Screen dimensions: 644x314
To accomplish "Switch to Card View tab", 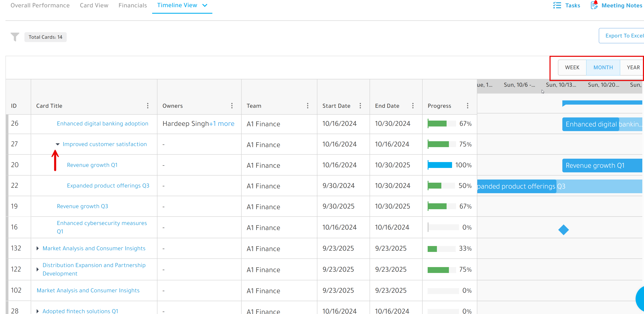I will [x=94, y=5].
